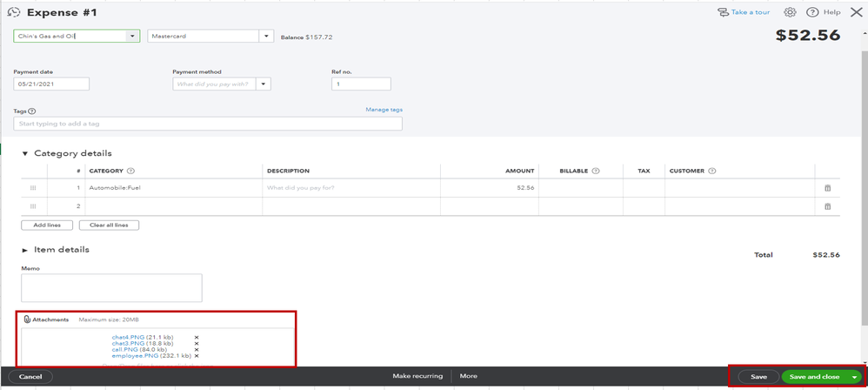This screenshot has width=868, height=390.
Task: Click the Help question mark icon
Action: pos(812,12)
